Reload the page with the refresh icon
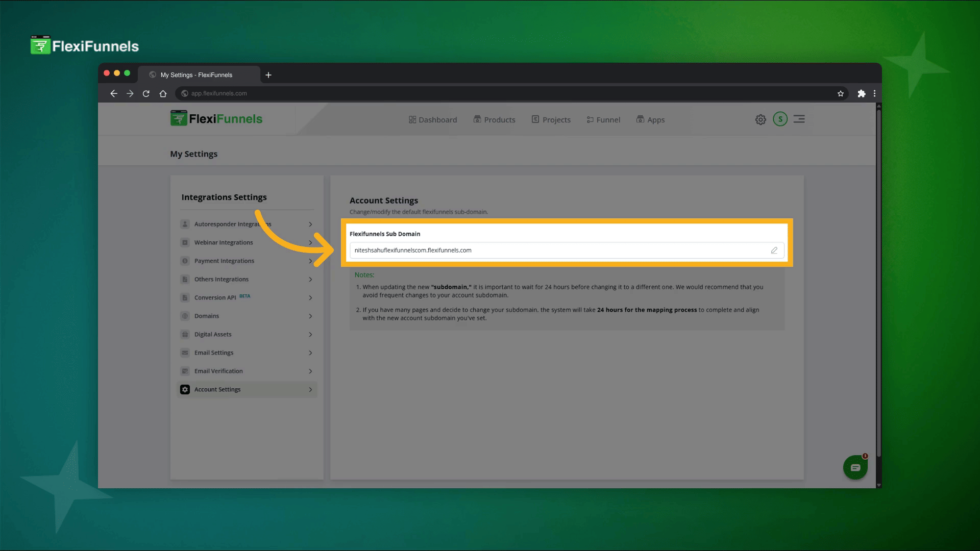 (x=146, y=93)
